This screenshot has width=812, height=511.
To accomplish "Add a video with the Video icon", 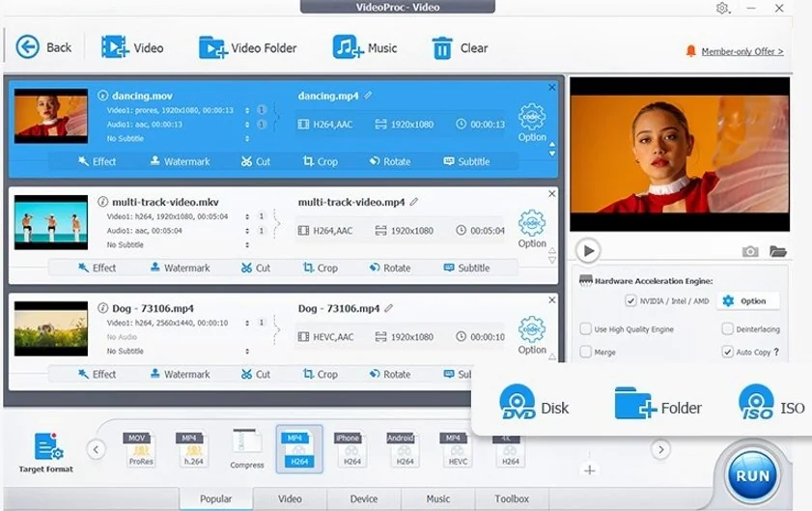I will point(115,47).
